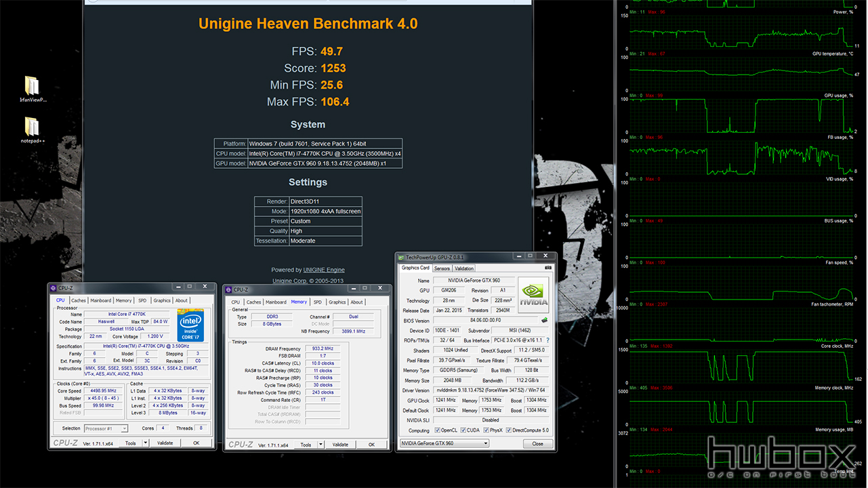
Task: Click the Render row Direct3D11
Action: [308, 201]
